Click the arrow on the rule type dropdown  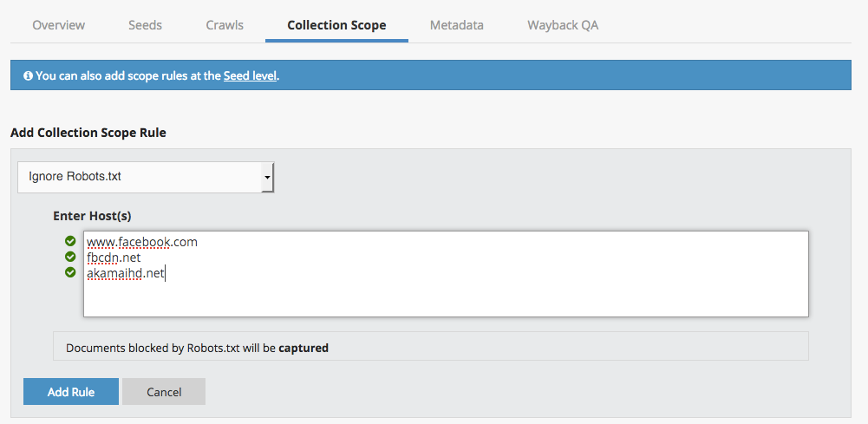point(268,177)
